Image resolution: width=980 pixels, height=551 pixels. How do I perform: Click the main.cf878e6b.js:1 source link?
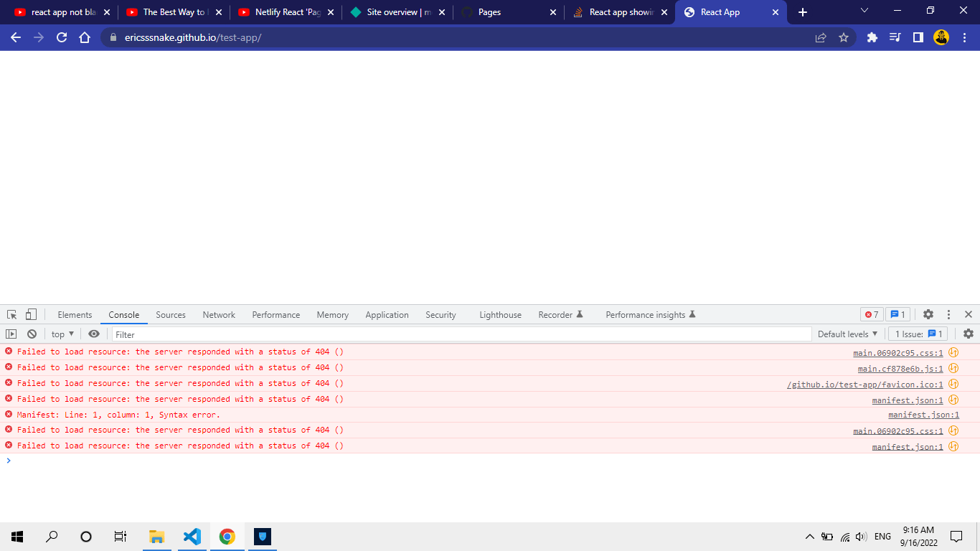coord(900,367)
